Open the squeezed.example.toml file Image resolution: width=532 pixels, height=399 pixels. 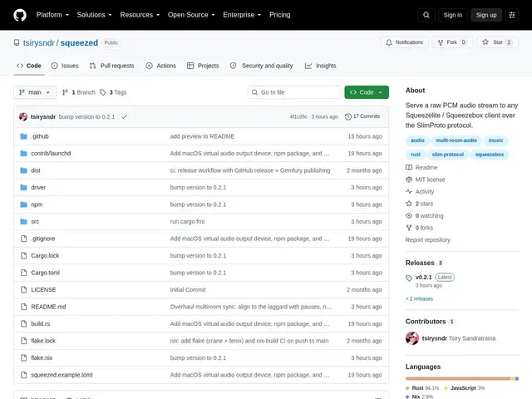tap(62, 375)
